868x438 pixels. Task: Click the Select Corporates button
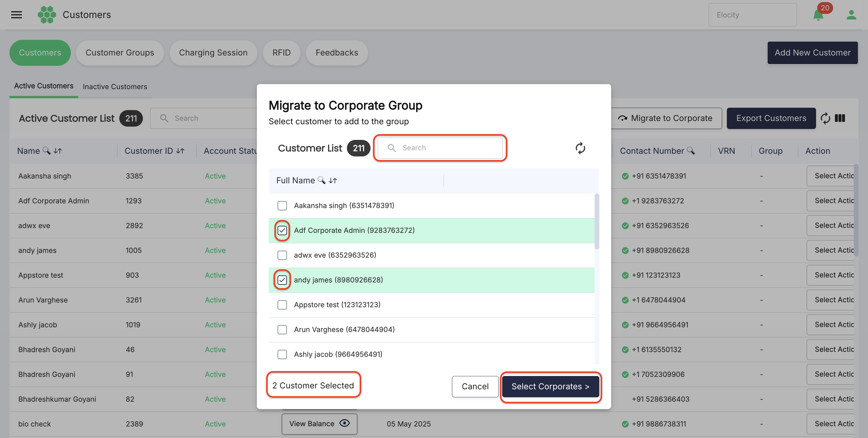pyautogui.click(x=550, y=386)
